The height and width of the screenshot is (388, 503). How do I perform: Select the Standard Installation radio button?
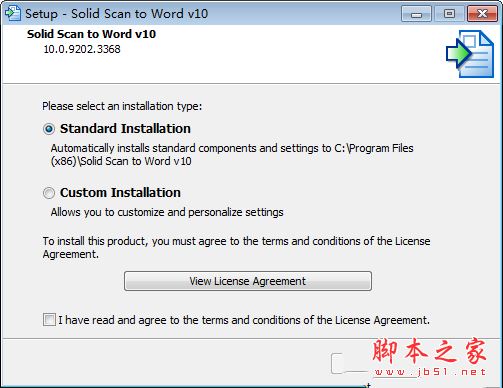(49, 129)
